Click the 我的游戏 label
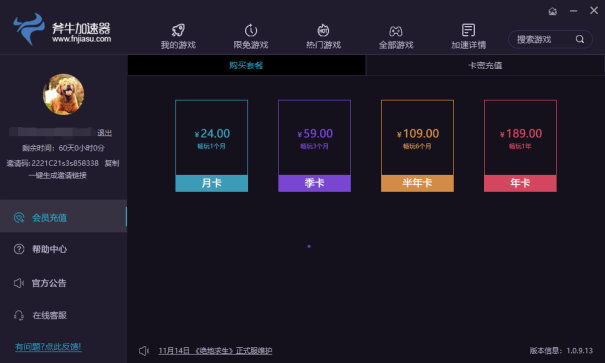 coord(178,45)
